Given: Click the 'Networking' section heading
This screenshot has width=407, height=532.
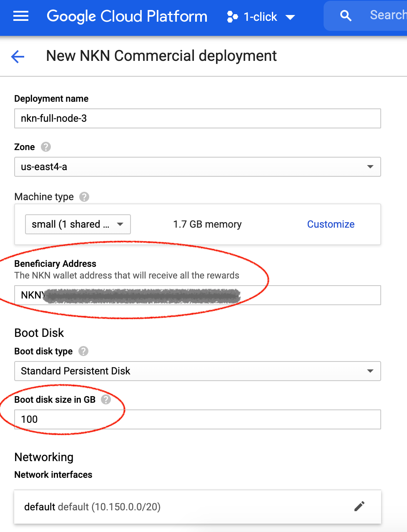Looking at the screenshot, I should (44, 457).
